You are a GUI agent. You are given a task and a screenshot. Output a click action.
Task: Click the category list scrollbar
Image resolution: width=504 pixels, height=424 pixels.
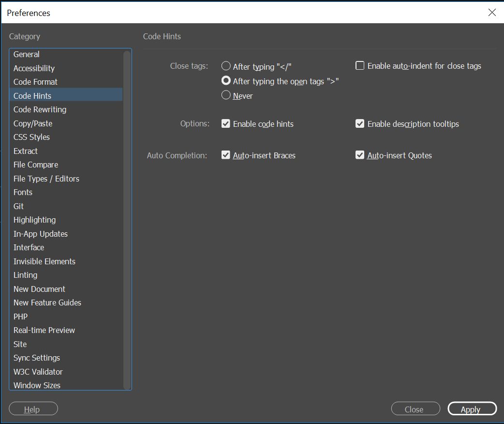click(x=127, y=218)
